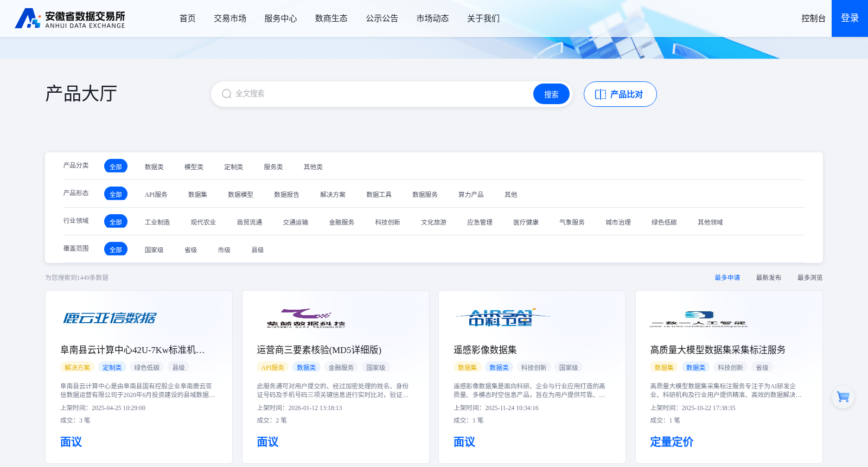Image resolution: width=868 pixels, height=467 pixels.
Task: Filter industry by 交通运输
Action: pos(296,222)
